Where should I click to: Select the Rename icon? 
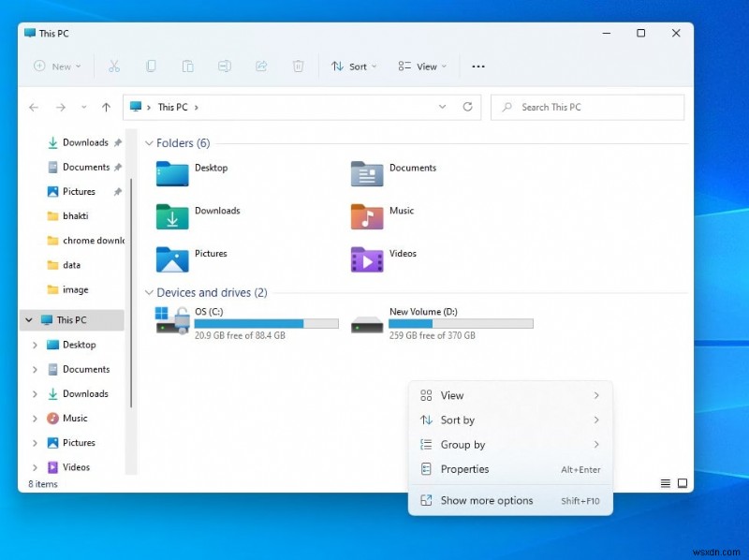[225, 66]
